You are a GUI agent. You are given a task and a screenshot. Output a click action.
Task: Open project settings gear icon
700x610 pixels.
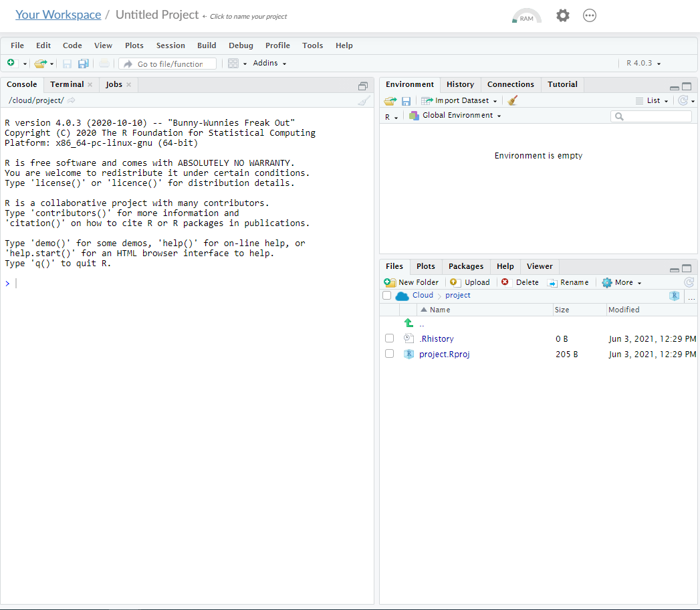coord(563,15)
